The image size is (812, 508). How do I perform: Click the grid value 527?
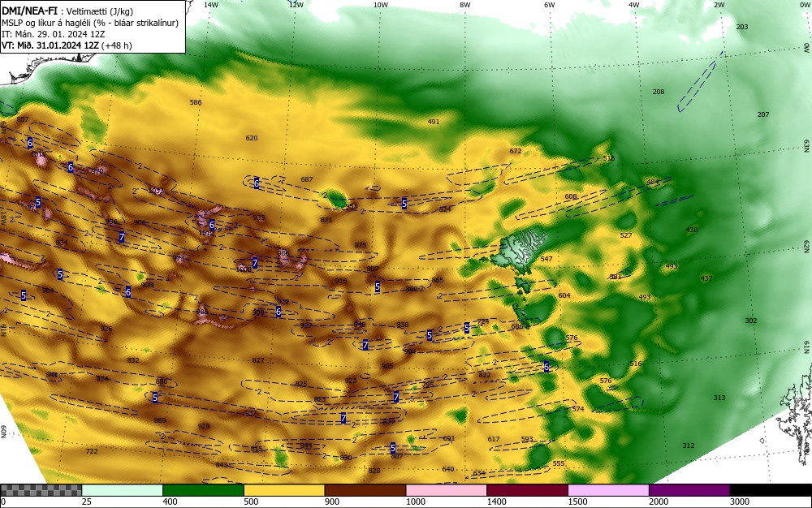coord(626,235)
